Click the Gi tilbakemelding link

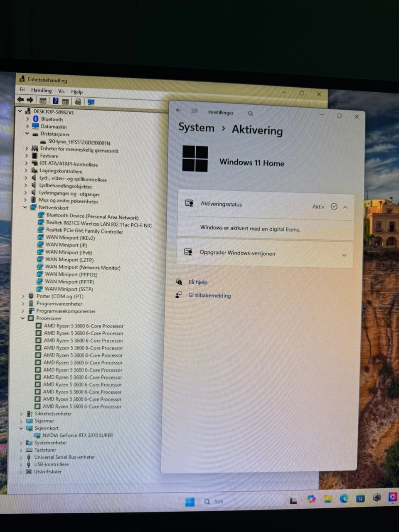(x=209, y=295)
